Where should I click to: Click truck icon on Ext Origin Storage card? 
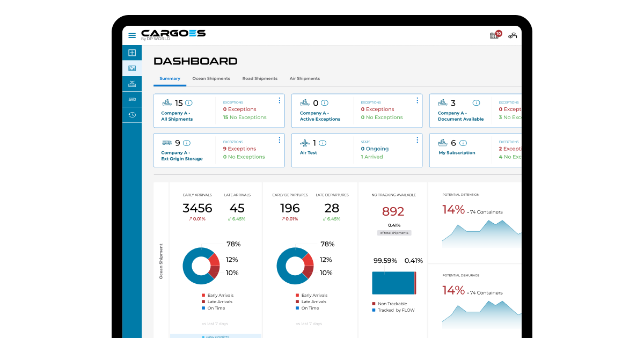click(167, 143)
